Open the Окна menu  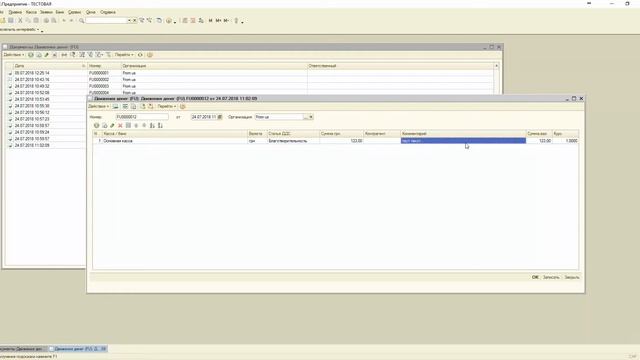click(91, 12)
